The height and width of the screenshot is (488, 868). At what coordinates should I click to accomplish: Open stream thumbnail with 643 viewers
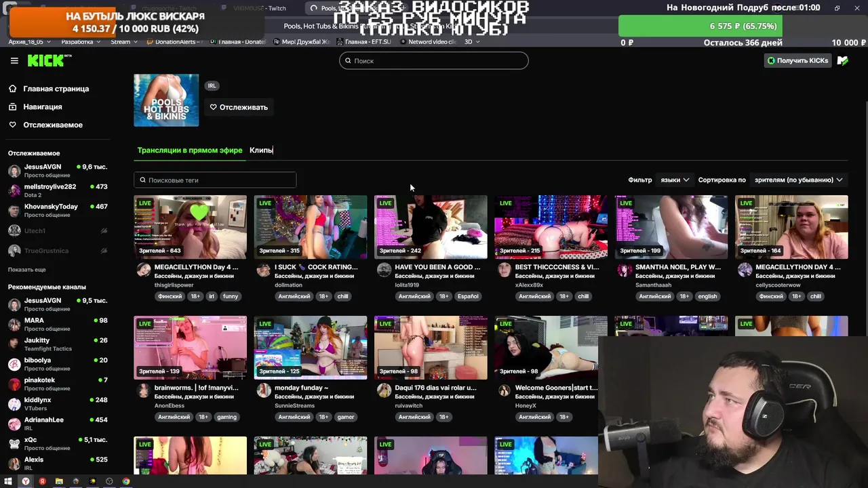click(x=191, y=227)
